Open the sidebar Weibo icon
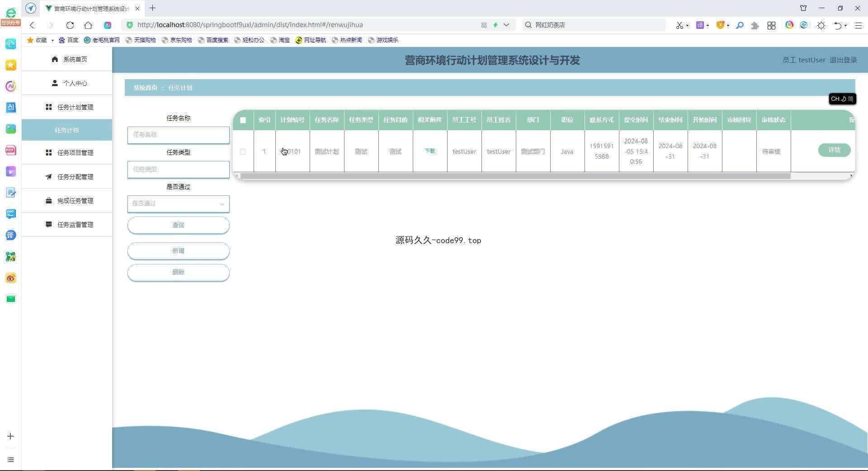 click(11, 278)
